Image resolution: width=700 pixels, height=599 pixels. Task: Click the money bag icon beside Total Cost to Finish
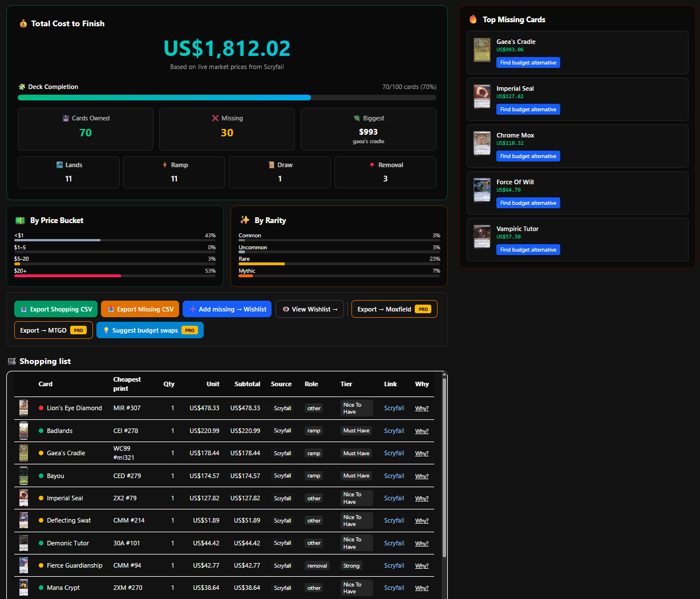[x=23, y=23]
